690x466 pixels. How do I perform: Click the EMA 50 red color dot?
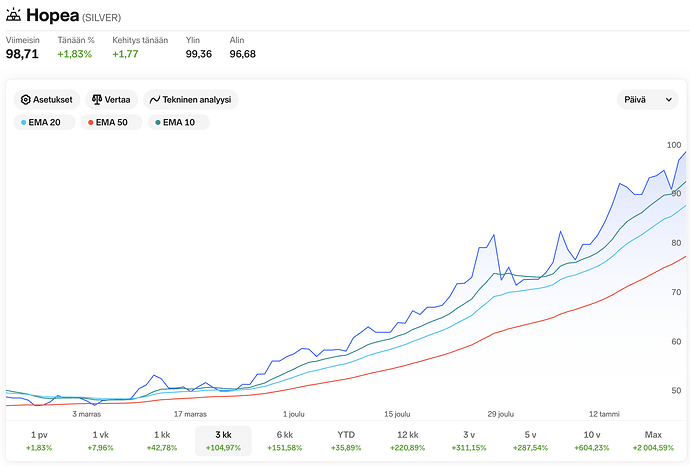pos(91,122)
